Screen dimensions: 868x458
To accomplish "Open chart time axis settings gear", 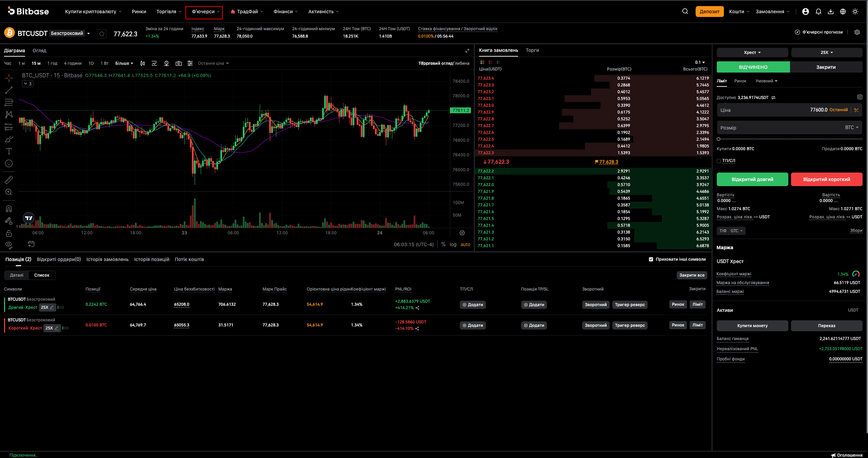I will click(x=462, y=233).
